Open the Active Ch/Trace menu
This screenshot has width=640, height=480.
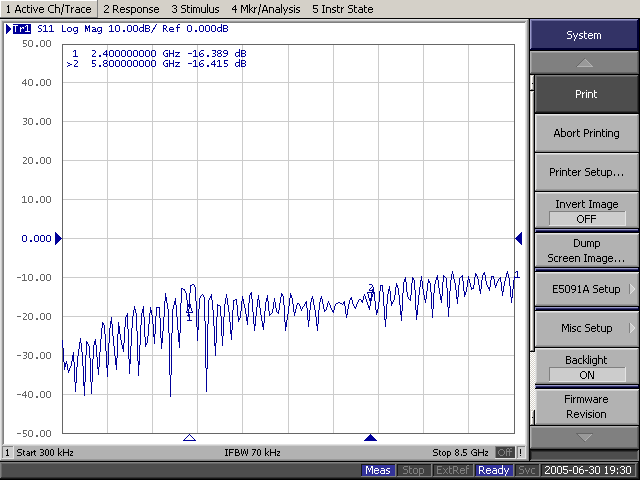[49, 9]
